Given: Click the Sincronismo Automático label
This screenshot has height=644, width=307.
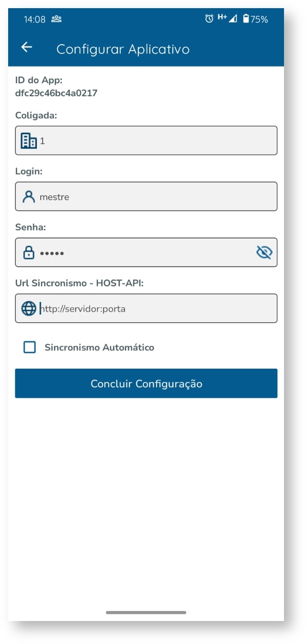Looking at the screenshot, I should [100, 348].
